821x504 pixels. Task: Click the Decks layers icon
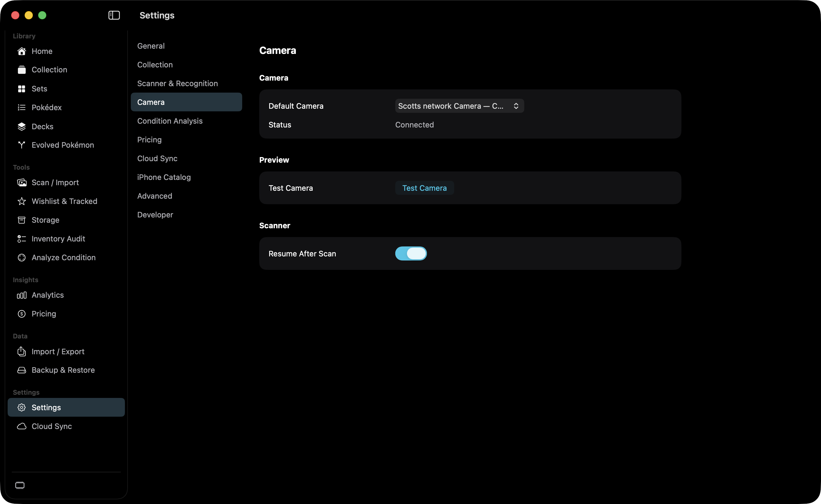coord(22,126)
